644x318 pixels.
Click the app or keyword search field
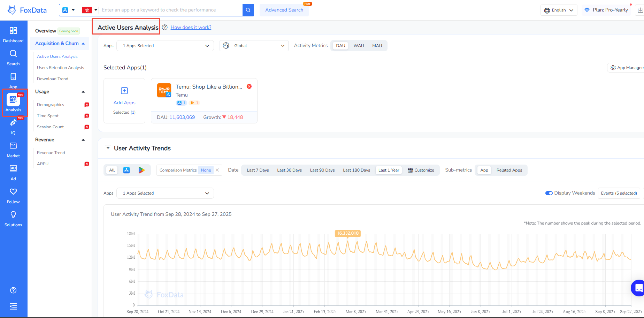[x=171, y=10]
